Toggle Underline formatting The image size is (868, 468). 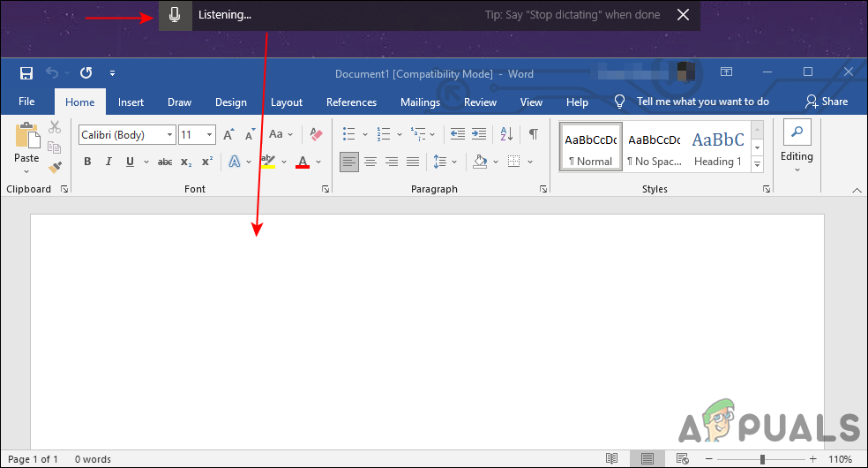pos(130,162)
